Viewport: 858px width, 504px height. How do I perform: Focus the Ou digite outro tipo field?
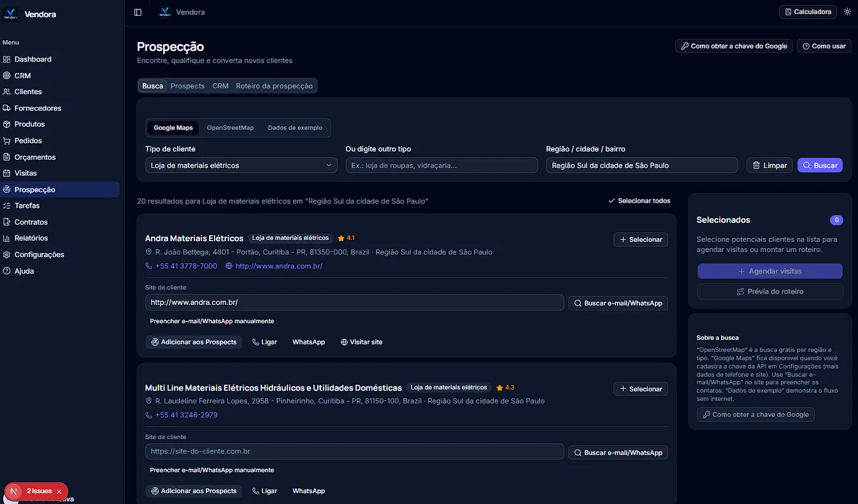(x=441, y=165)
